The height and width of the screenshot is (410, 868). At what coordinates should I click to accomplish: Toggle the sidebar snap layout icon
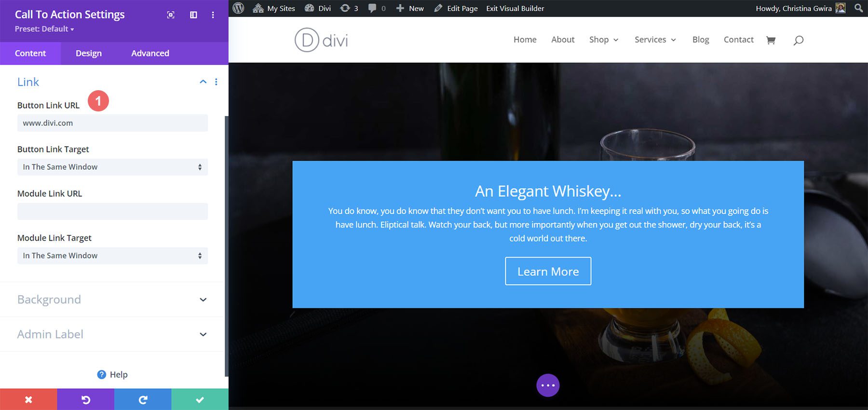pos(193,15)
